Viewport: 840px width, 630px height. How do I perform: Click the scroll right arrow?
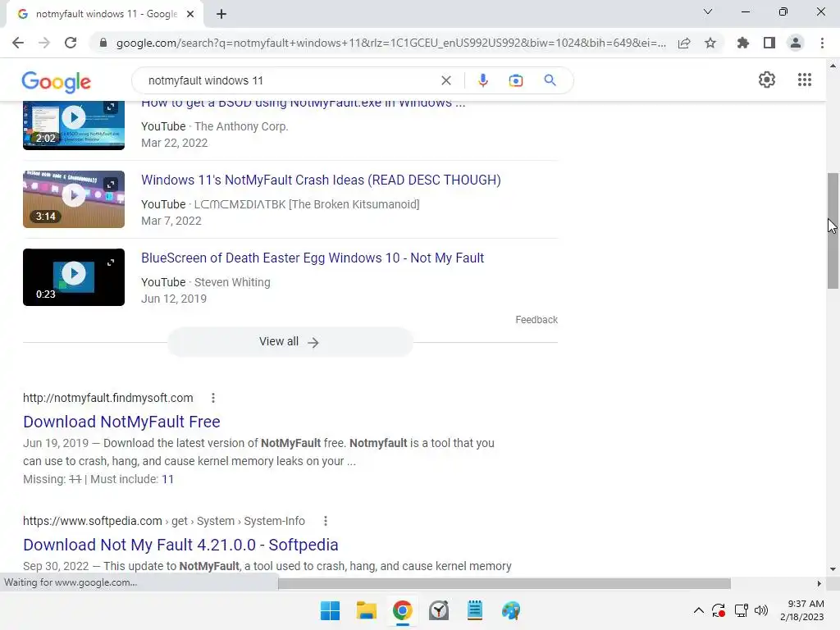coord(819,583)
